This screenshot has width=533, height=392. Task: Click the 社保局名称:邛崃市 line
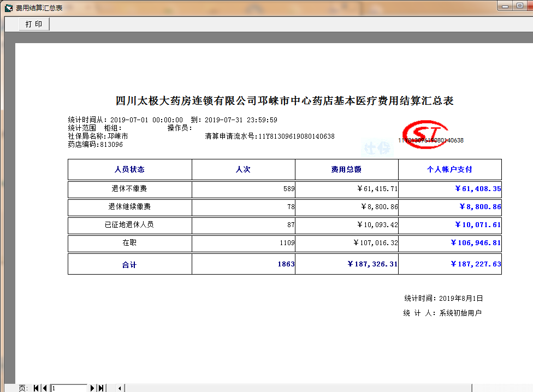(98, 136)
